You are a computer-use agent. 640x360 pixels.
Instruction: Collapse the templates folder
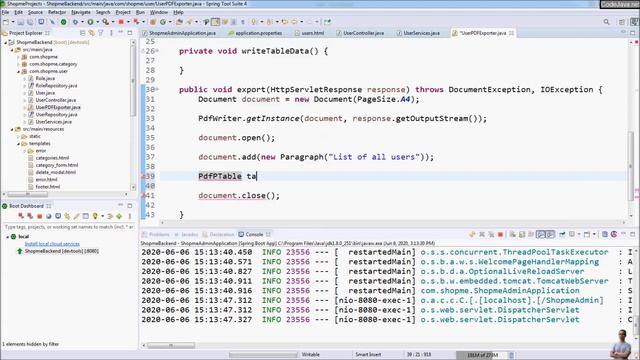point(18,144)
